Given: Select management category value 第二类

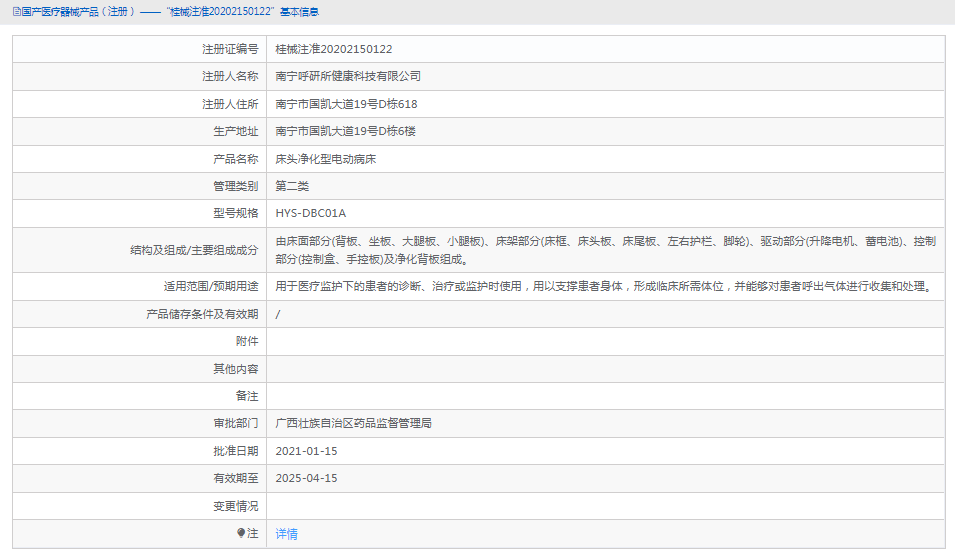Looking at the screenshot, I should pos(292,186).
